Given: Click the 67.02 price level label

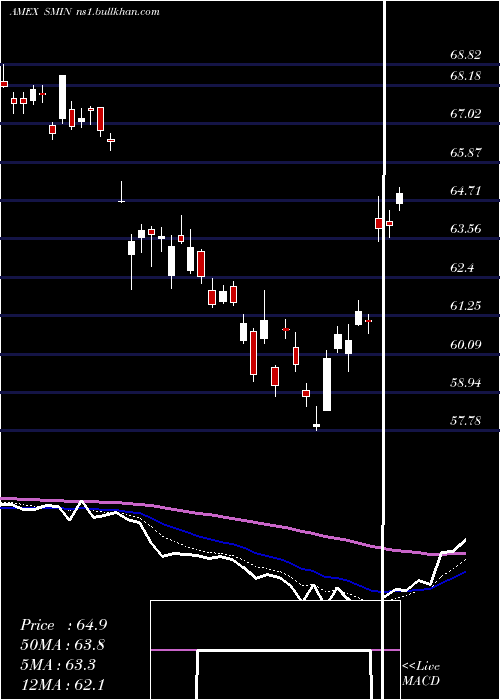Looking at the screenshot, I should click(x=466, y=113).
